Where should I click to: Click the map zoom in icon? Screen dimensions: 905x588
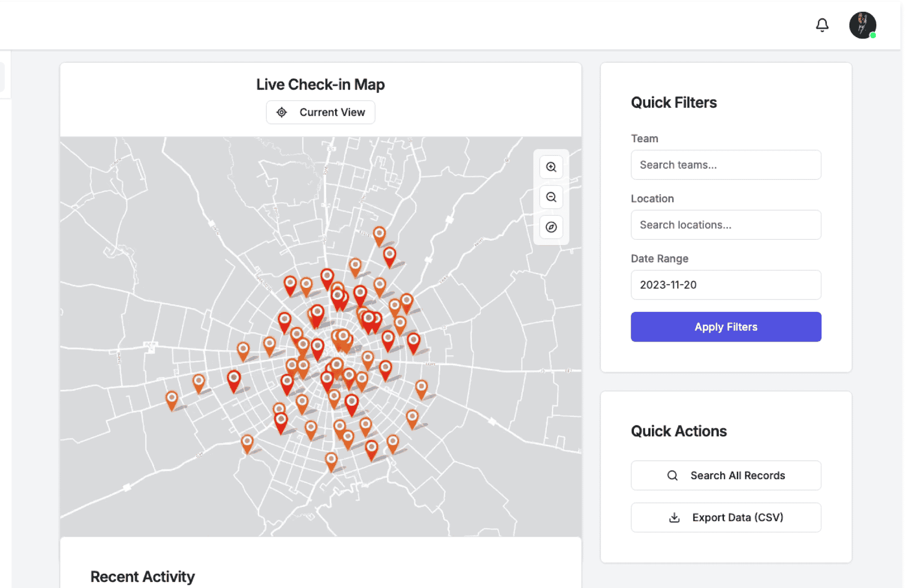click(551, 167)
